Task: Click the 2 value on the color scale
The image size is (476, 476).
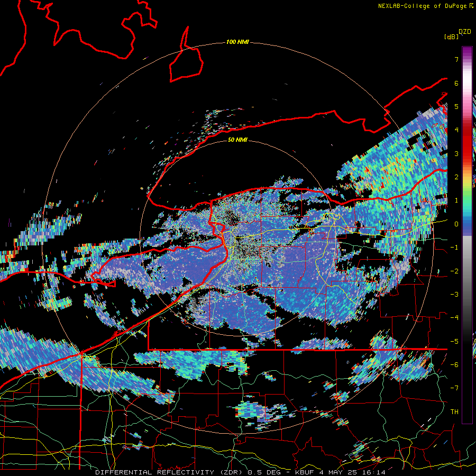Action: pos(456,177)
